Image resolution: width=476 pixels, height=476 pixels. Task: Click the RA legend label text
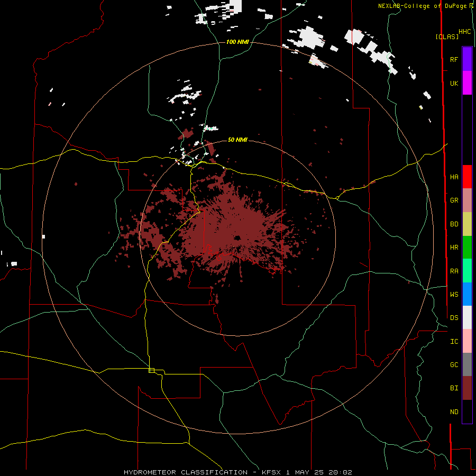(x=454, y=271)
